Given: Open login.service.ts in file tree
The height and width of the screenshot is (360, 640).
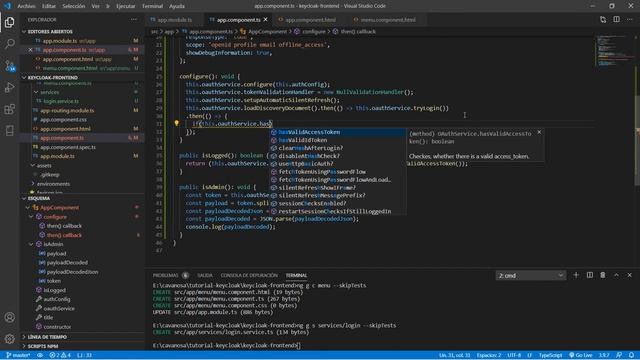Looking at the screenshot, I should pyautogui.click(x=61, y=101).
